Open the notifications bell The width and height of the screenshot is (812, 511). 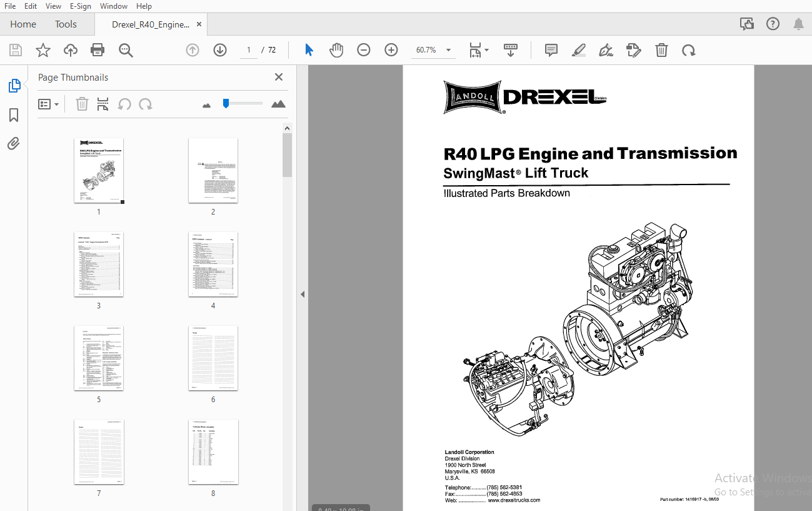798,24
